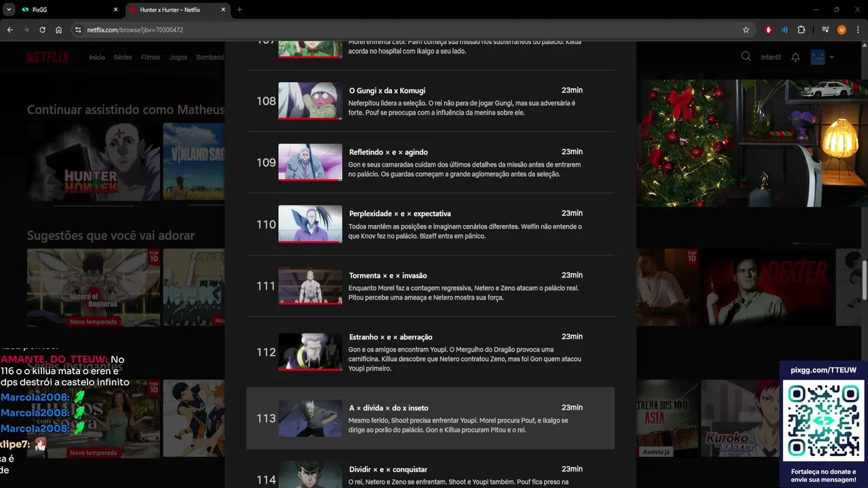The width and height of the screenshot is (868, 488).
Task: Open the Chrome profile avatar
Action: tap(842, 30)
